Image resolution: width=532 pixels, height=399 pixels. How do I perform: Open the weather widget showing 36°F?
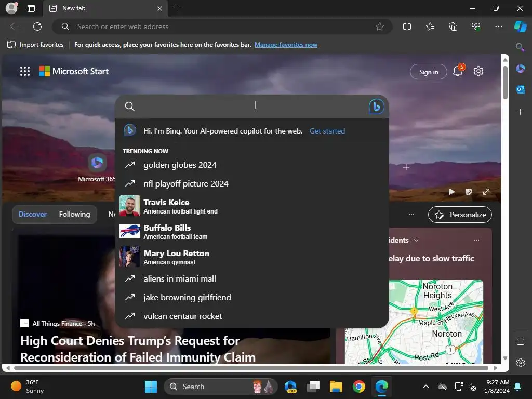point(28,387)
